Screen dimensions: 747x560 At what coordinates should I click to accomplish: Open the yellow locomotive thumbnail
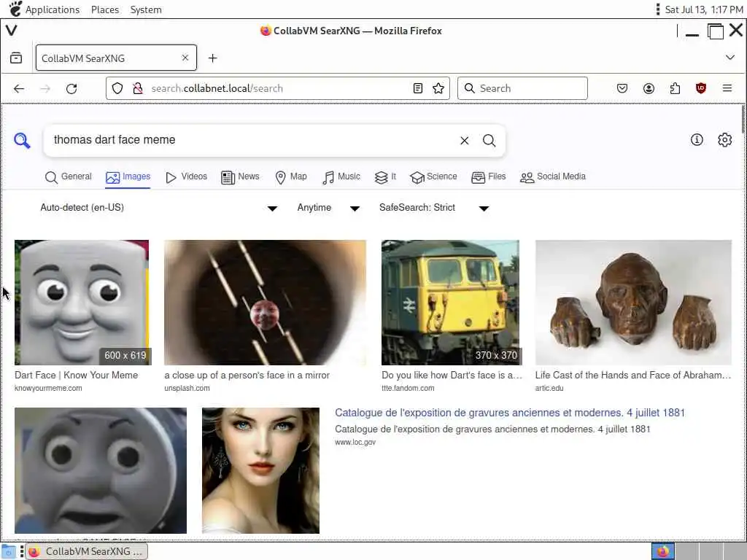pyautogui.click(x=450, y=303)
